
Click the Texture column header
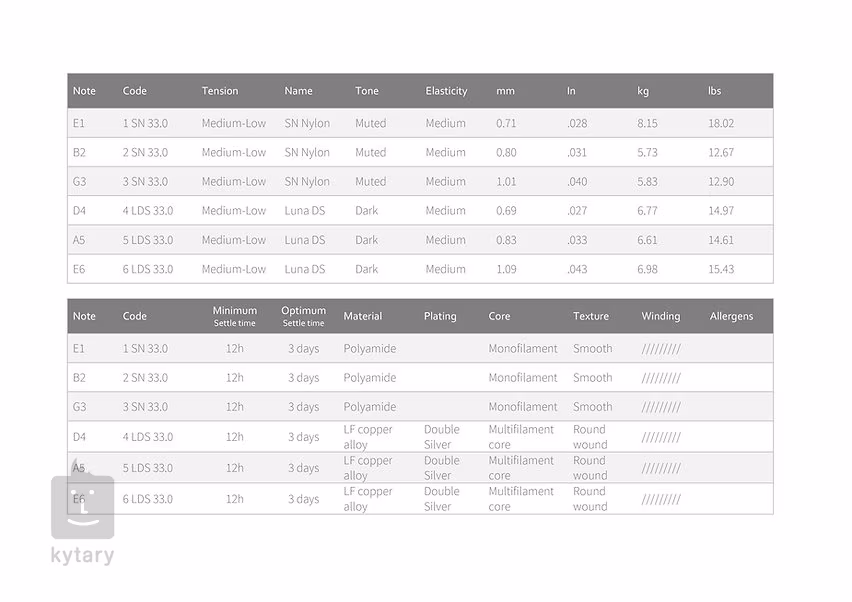pos(591,316)
